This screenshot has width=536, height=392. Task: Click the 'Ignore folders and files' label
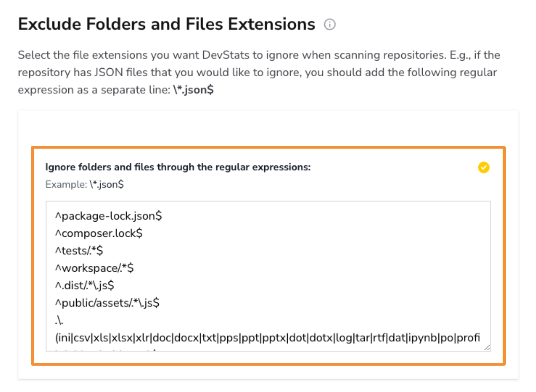tap(178, 167)
